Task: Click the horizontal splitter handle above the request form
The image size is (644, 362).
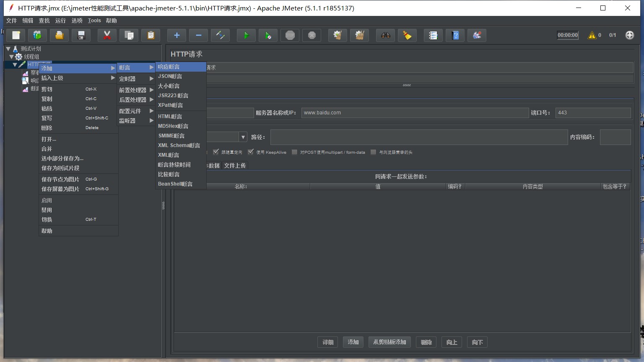Action: click(407, 85)
